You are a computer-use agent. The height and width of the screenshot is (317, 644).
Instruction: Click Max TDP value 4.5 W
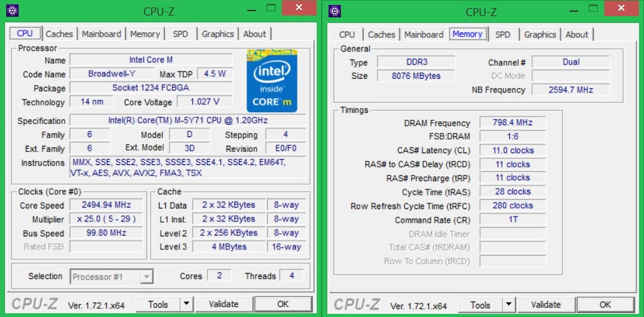(x=215, y=74)
